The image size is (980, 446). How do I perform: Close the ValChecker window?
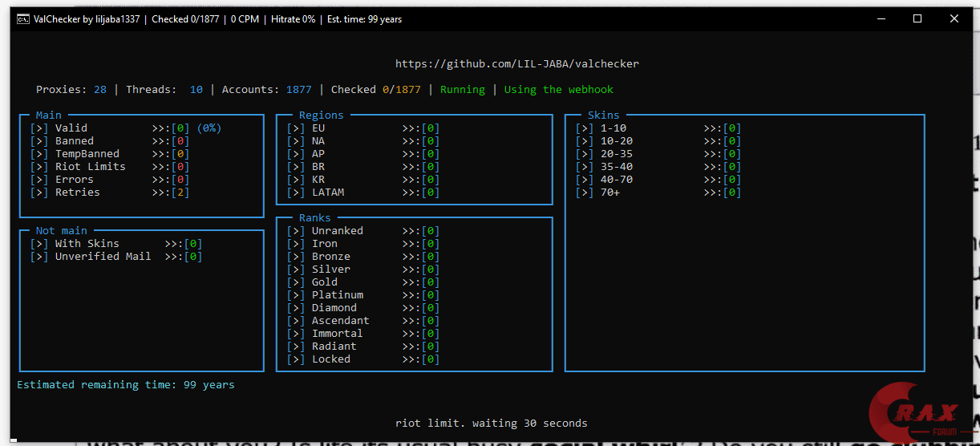[954, 19]
